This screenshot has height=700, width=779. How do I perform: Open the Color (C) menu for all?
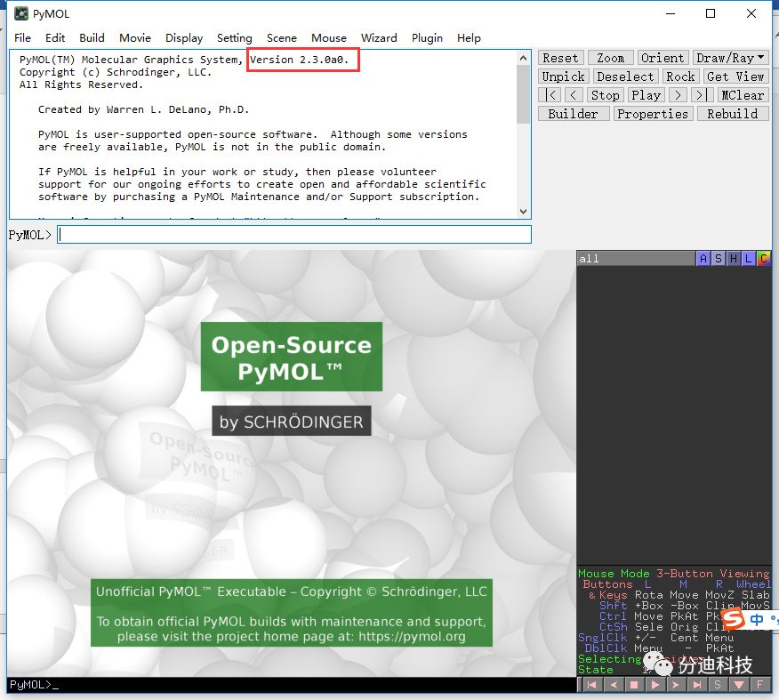click(764, 258)
